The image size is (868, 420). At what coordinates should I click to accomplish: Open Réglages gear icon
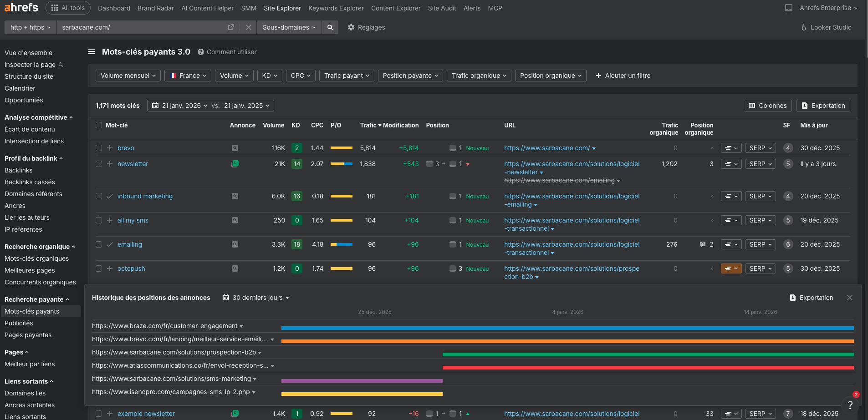point(351,27)
